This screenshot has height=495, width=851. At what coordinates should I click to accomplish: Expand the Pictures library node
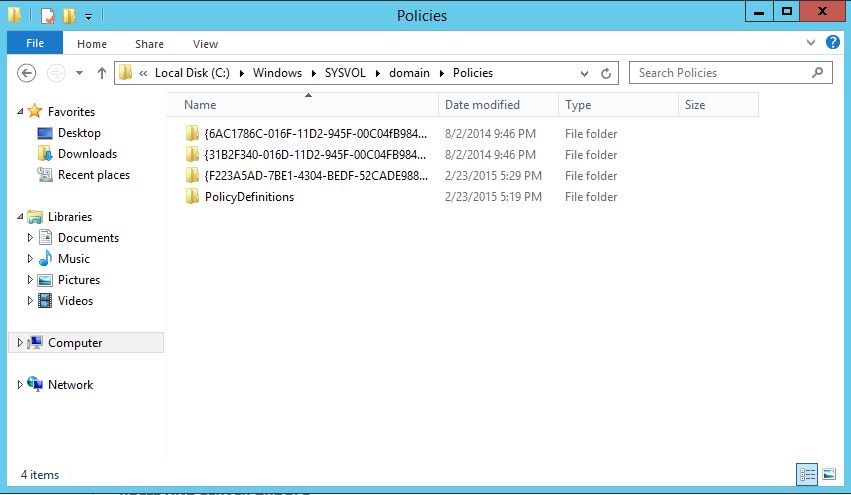click(x=30, y=280)
